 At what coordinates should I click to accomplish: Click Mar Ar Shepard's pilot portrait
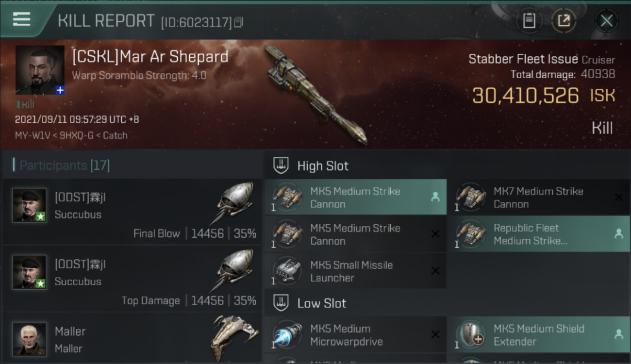40,70
